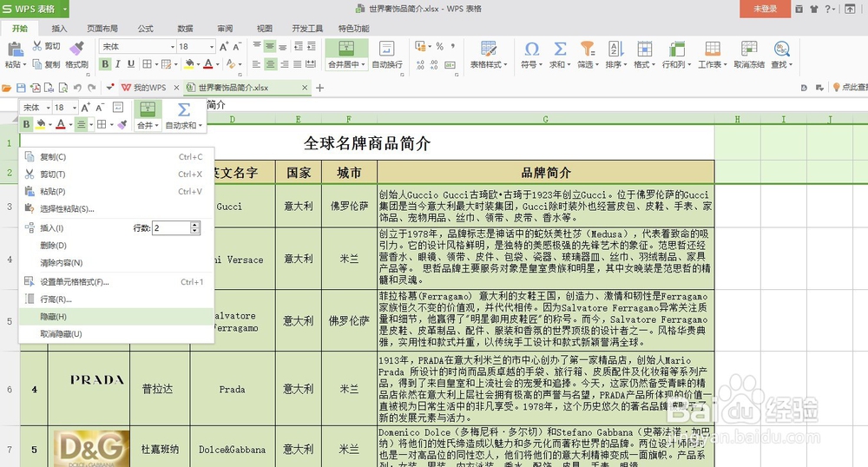Open the ribbon font name dropdown 宋体
868x467 pixels.
tap(172, 47)
